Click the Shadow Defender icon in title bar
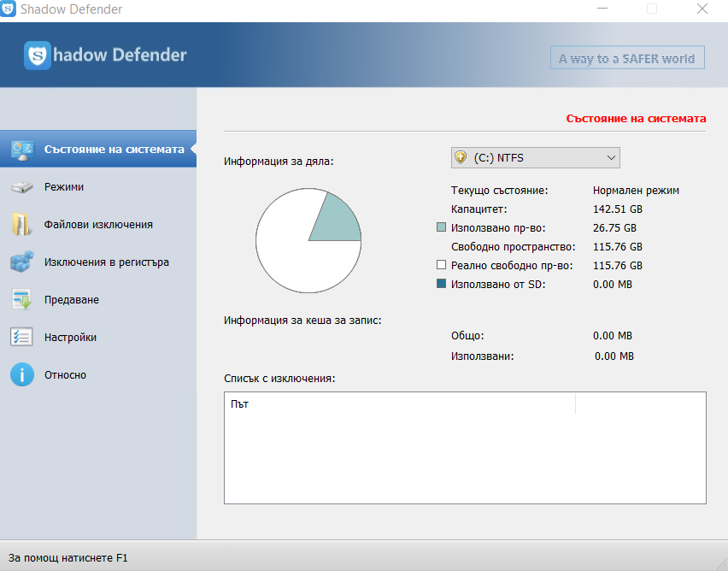 pyautogui.click(x=8, y=9)
